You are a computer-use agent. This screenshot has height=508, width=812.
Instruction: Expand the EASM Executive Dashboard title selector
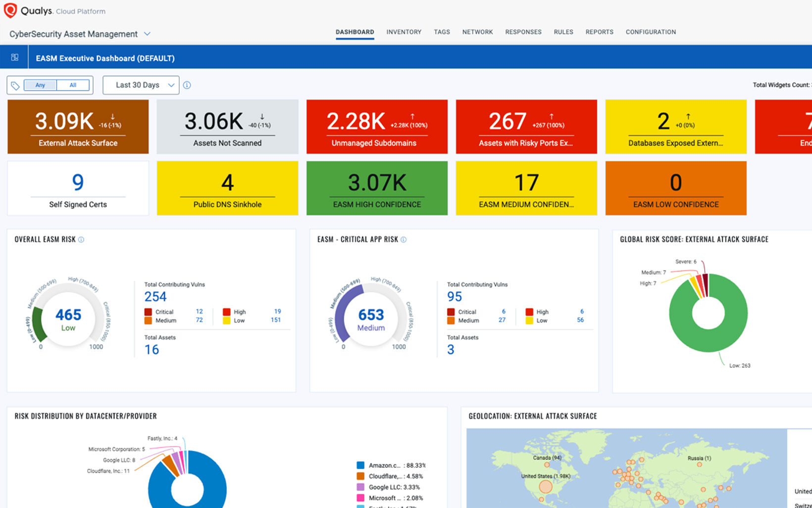pyautogui.click(x=105, y=58)
